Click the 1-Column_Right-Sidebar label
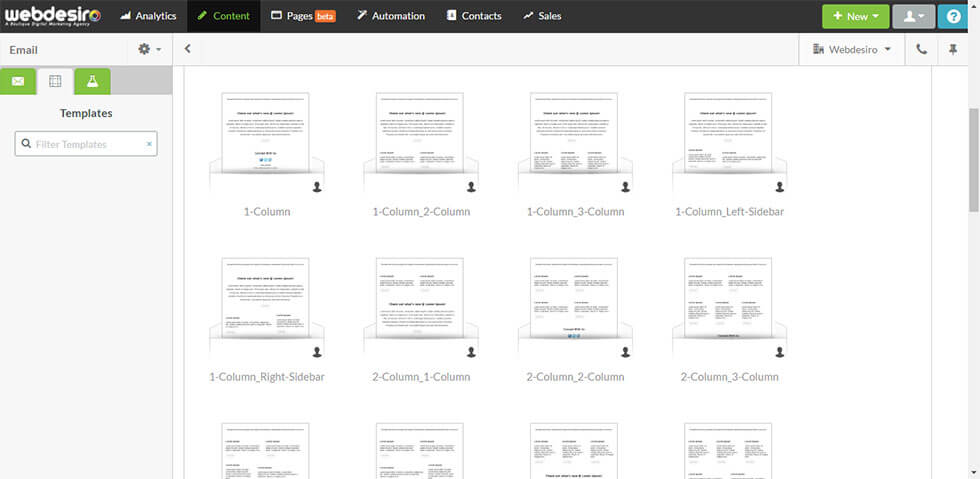 [267, 377]
